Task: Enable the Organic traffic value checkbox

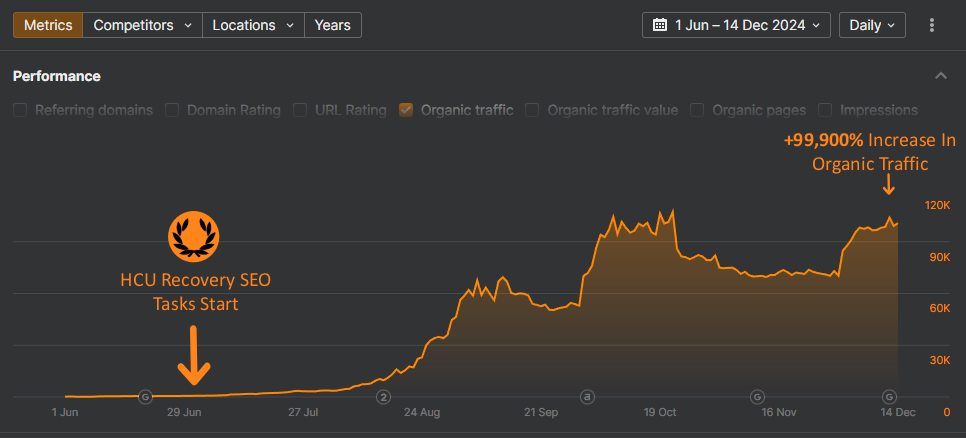Action: coord(532,110)
